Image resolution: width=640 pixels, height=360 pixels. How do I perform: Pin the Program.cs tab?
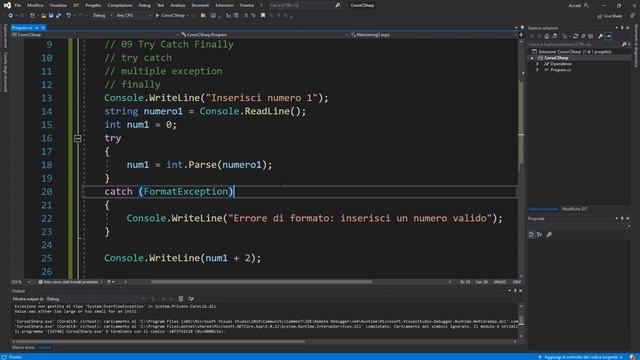(36, 28)
